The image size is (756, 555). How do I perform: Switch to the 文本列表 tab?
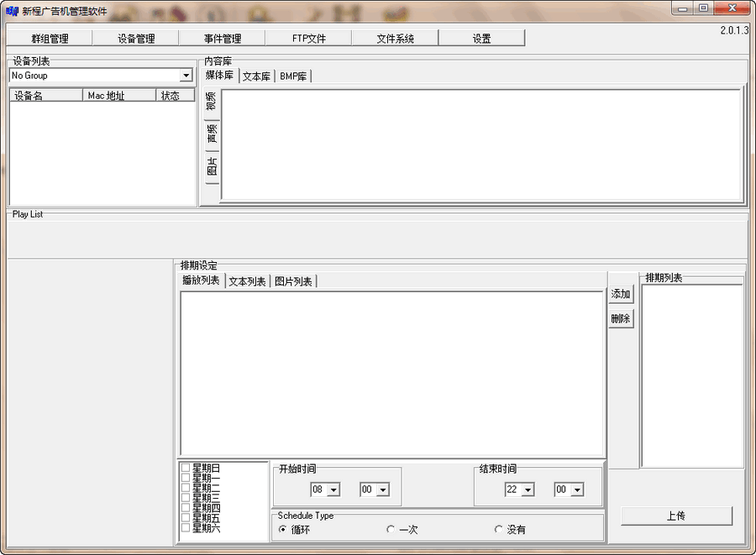(247, 281)
